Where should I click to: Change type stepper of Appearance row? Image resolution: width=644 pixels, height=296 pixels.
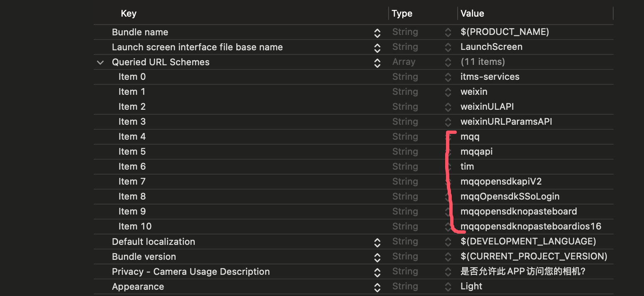[448, 287]
